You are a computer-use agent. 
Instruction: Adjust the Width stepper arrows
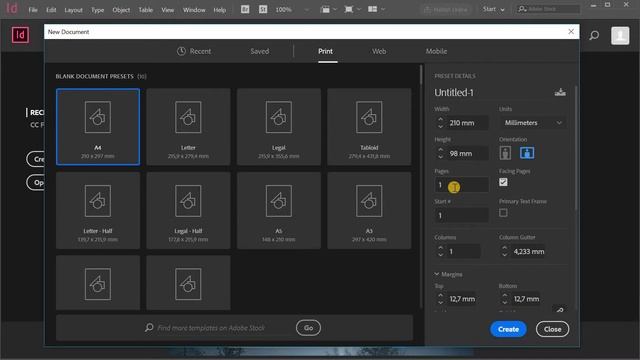tap(440, 123)
